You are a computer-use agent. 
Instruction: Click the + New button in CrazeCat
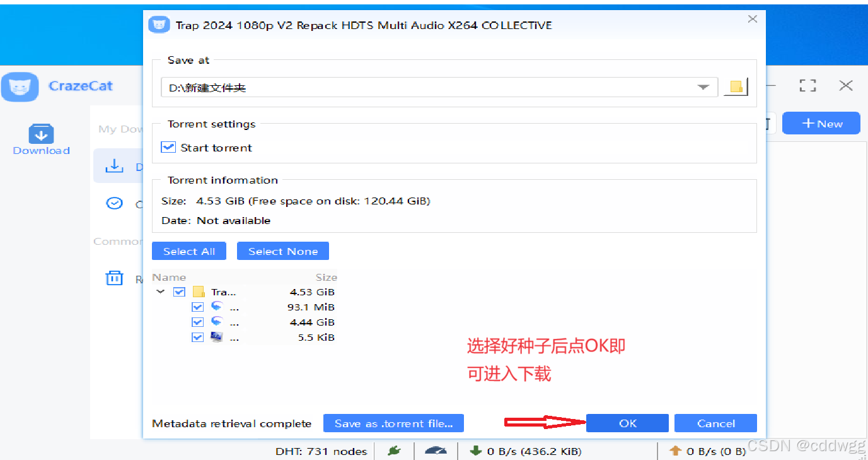[821, 124]
